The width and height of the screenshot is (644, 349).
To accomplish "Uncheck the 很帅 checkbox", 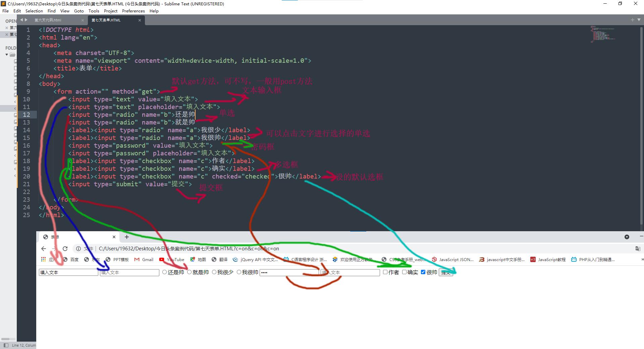I will click(x=423, y=272).
